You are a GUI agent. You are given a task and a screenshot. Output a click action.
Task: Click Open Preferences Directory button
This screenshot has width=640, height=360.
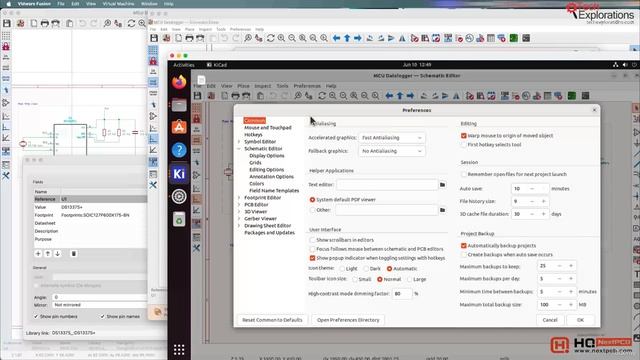348,320
